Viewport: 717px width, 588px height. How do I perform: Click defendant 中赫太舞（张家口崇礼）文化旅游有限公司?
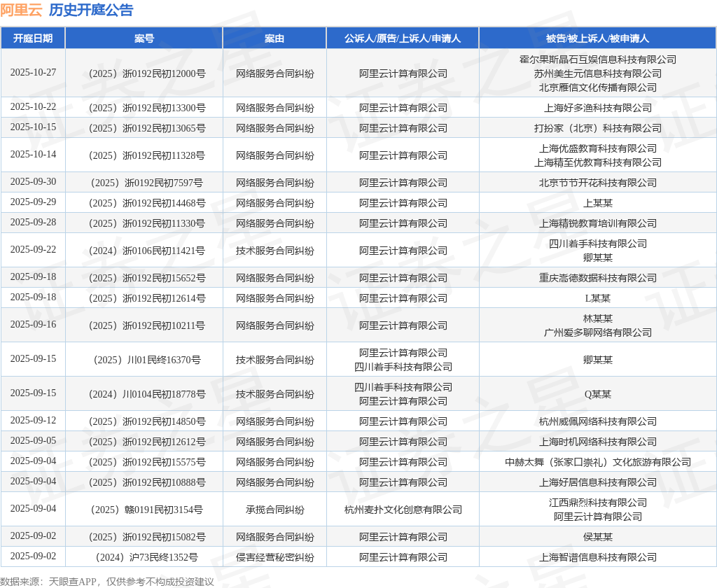598,462
